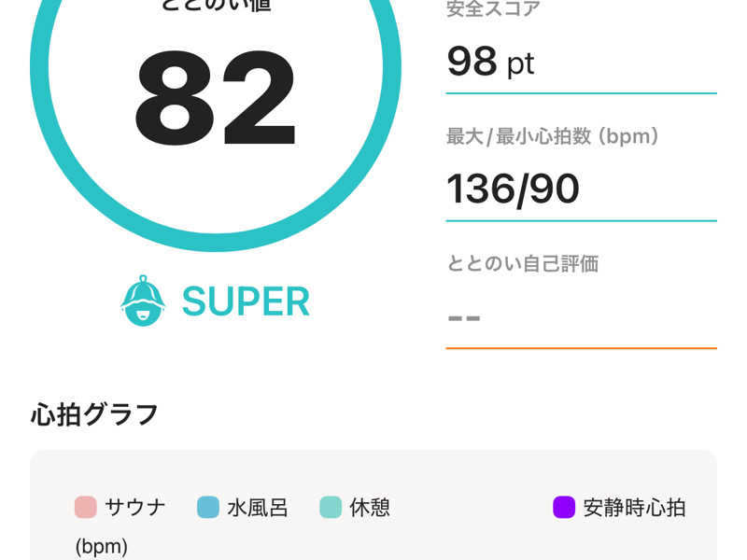Click the teal 休憩 legend swatch

[x=331, y=507]
